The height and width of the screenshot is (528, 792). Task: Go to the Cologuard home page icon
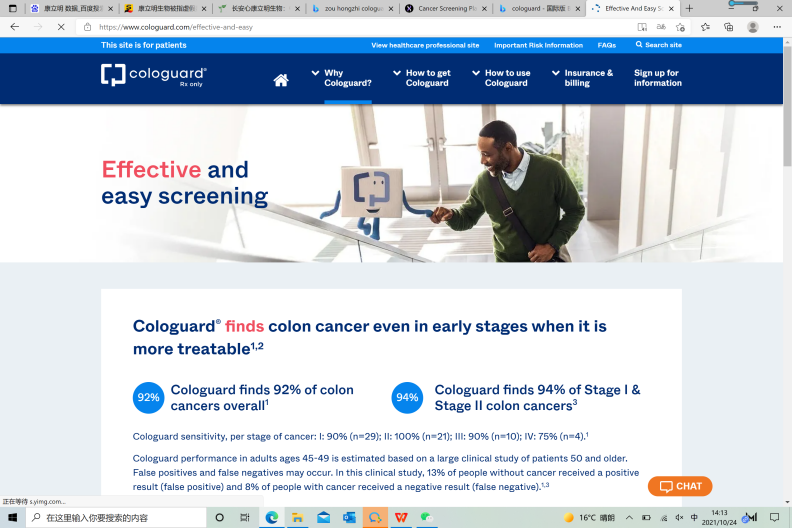281,80
